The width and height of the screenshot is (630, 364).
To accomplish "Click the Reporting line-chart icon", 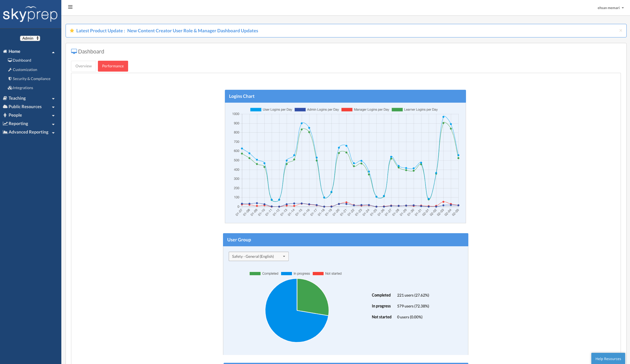I will pos(5,123).
